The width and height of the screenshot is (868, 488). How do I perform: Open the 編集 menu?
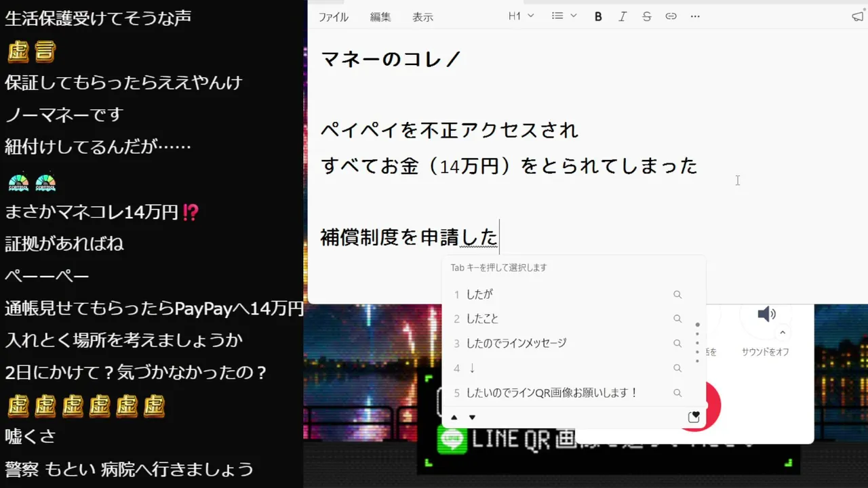pos(380,17)
